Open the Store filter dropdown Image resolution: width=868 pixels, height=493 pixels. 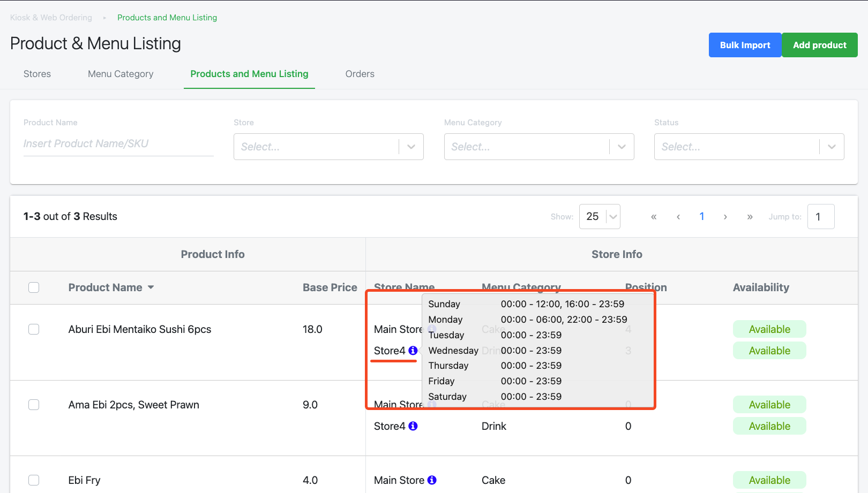coord(328,147)
